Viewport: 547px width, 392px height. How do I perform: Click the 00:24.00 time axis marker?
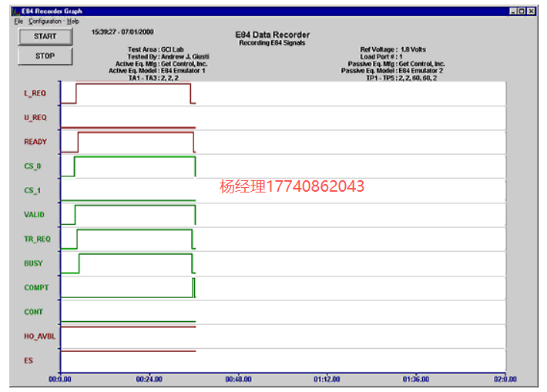[x=149, y=379]
